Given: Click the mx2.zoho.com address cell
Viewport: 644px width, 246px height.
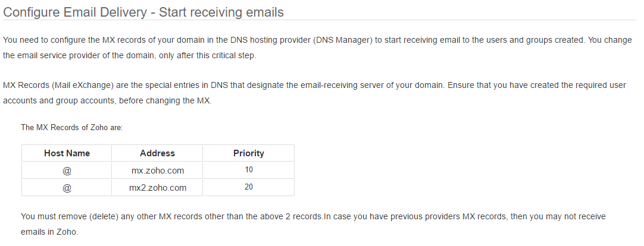Looking at the screenshot, I should point(157,187).
